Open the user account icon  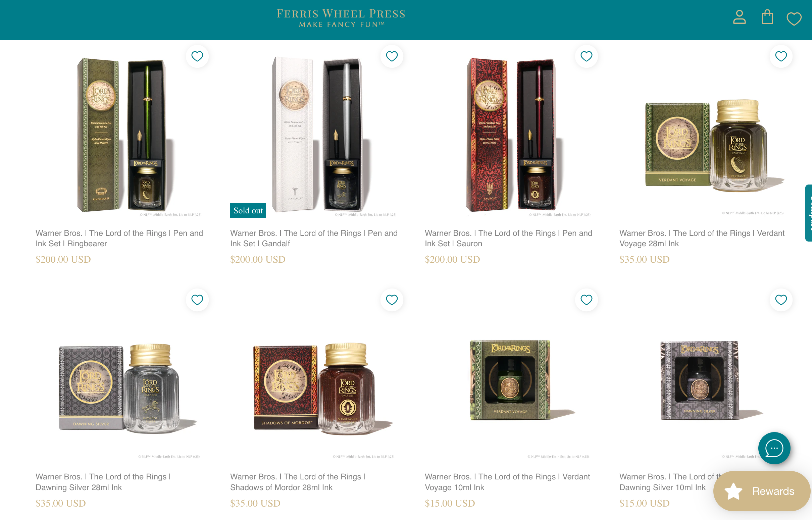[x=739, y=17]
